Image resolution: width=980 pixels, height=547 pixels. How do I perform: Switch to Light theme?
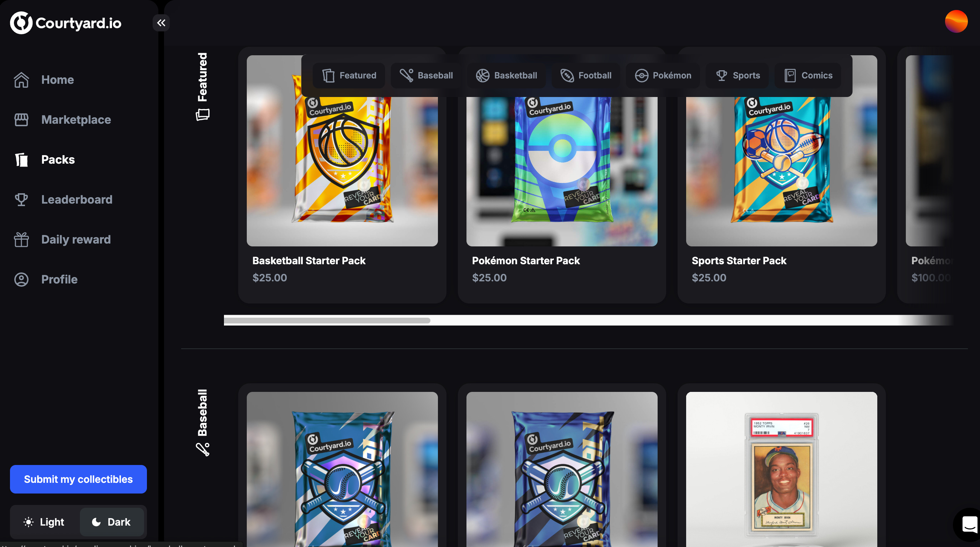44,522
